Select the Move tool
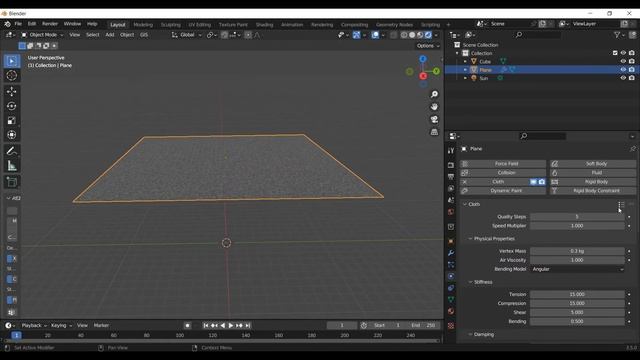640x360 pixels. point(12,91)
